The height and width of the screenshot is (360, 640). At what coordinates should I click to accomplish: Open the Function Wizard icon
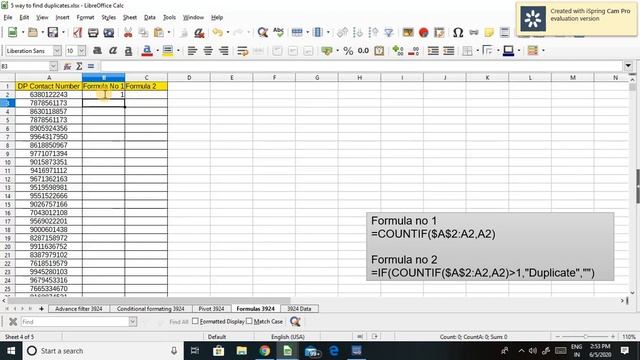coord(67,66)
